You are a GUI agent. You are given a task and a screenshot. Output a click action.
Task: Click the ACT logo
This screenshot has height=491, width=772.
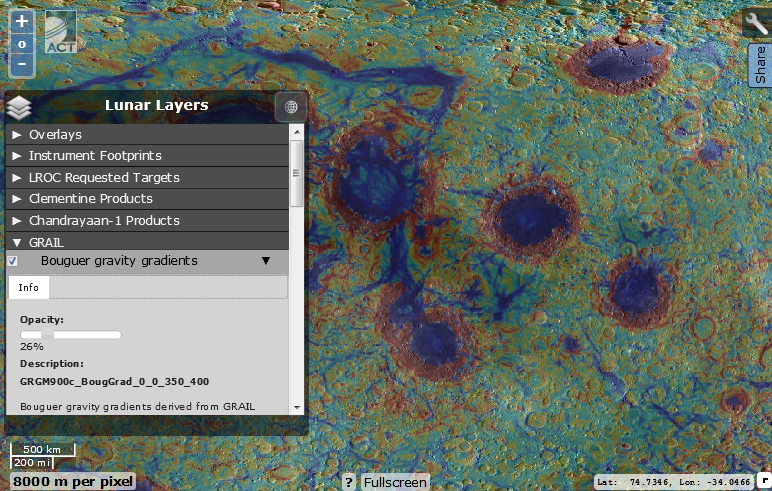pos(61,32)
